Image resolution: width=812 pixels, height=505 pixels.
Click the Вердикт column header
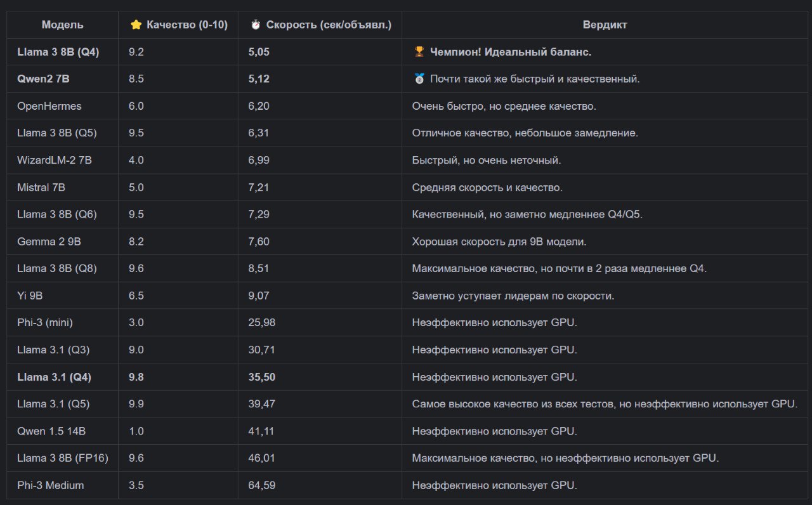605,25
